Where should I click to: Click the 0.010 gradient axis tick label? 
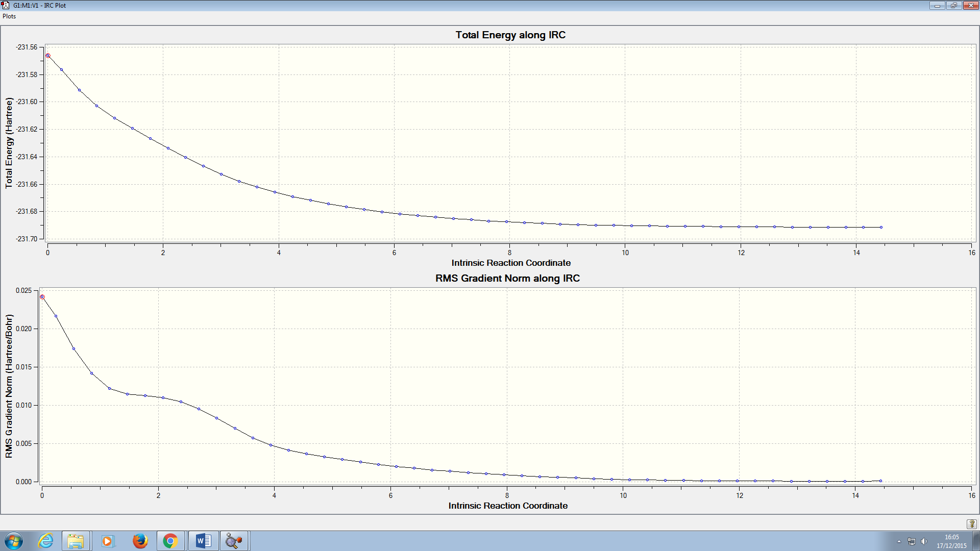click(x=23, y=405)
